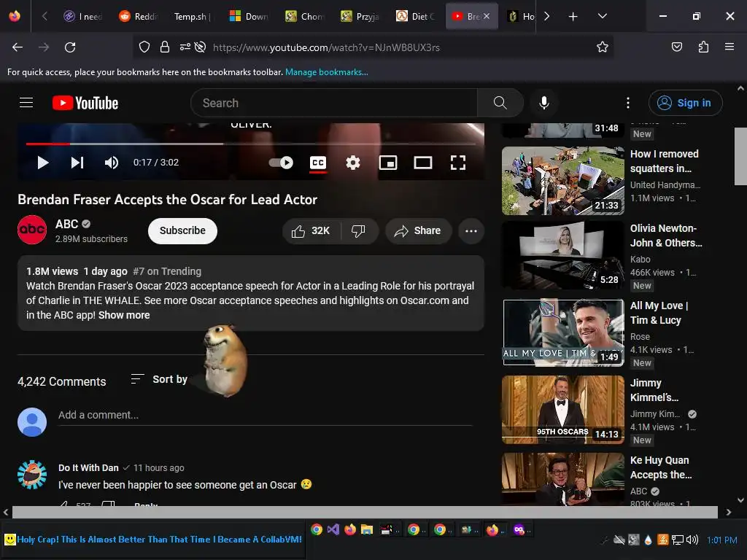747x560 pixels.
Task: Switch to the Diet C tab
Action: pyautogui.click(x=415, y=16)
